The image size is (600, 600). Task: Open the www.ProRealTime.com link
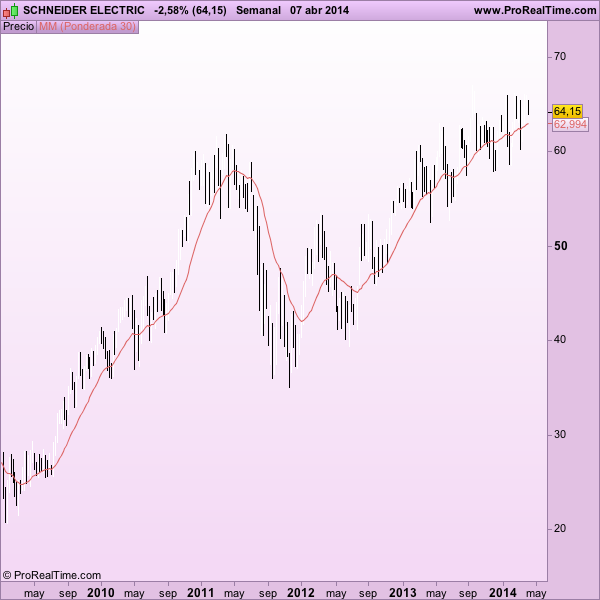tap(535, 10)
